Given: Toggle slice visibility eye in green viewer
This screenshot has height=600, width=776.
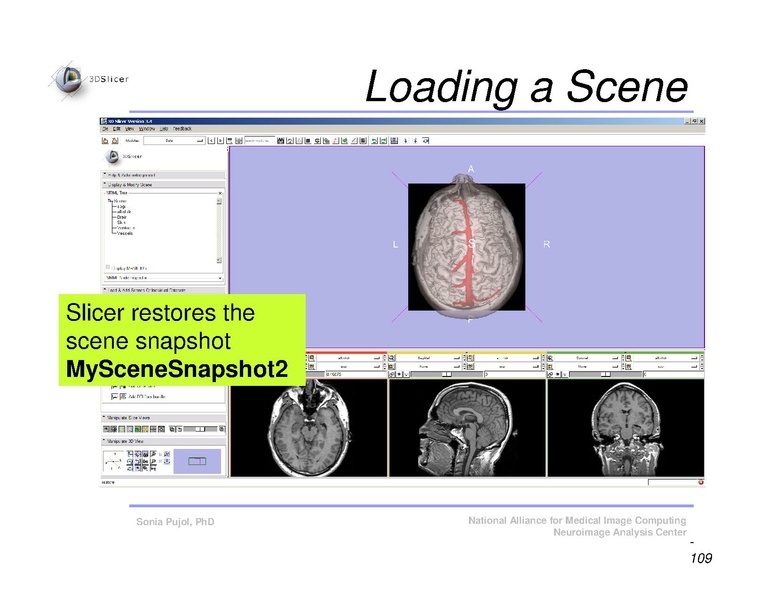Looking at the screenshot, I should [x=558, y=374].
